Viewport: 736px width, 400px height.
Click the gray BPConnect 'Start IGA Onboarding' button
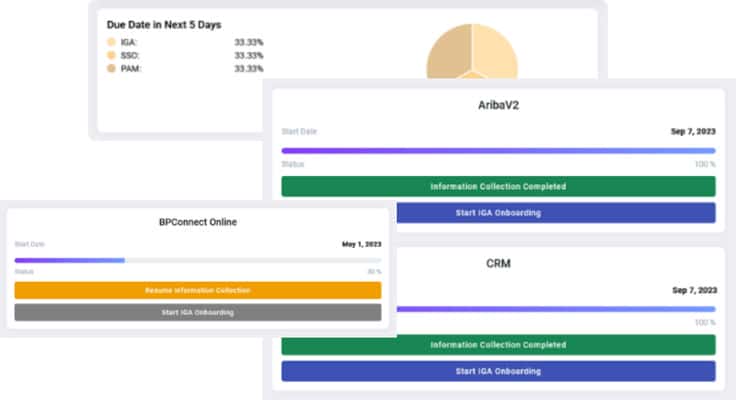click(x=197, y=312)
